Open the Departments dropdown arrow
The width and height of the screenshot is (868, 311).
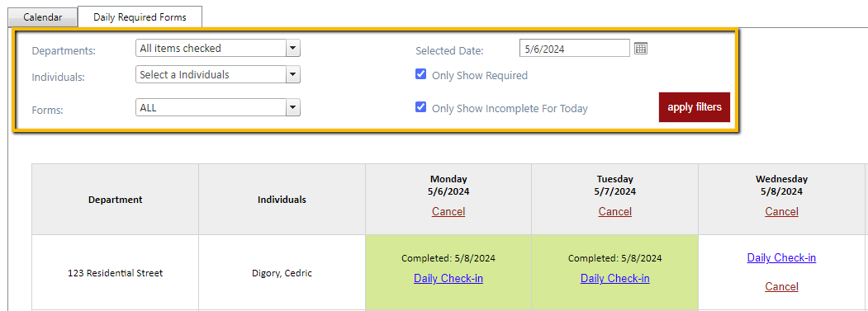[293, 48]
